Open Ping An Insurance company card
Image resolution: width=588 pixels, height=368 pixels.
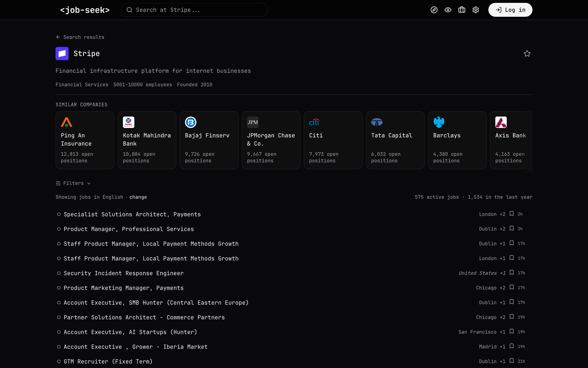[85, 140]
